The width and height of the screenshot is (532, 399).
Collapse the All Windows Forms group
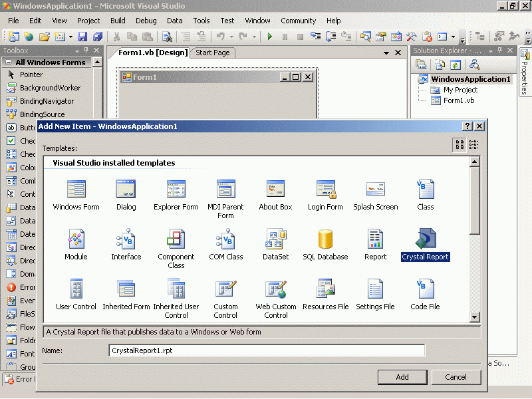pyautogui.click(x=8, y=63)
